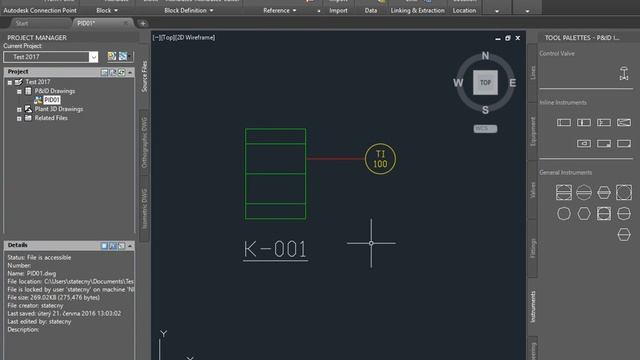Switch to Isometric DWG side tab
Viewport: 640px width, 360px height.
click(144, 209)
